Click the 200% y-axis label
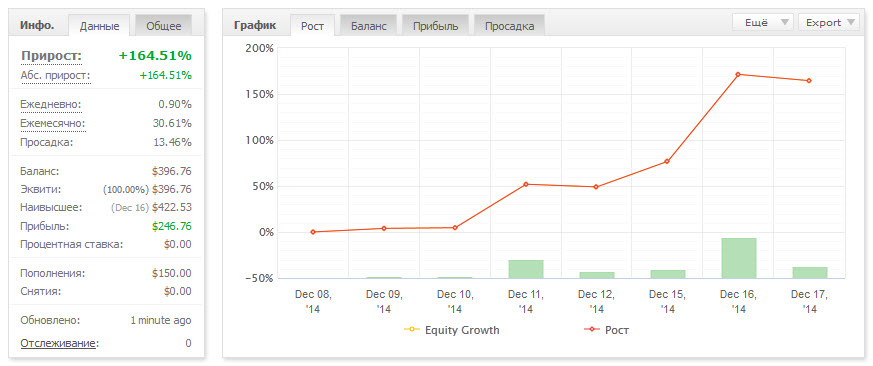873x366 pixels. pyautogui.click(x=259, y=48)
